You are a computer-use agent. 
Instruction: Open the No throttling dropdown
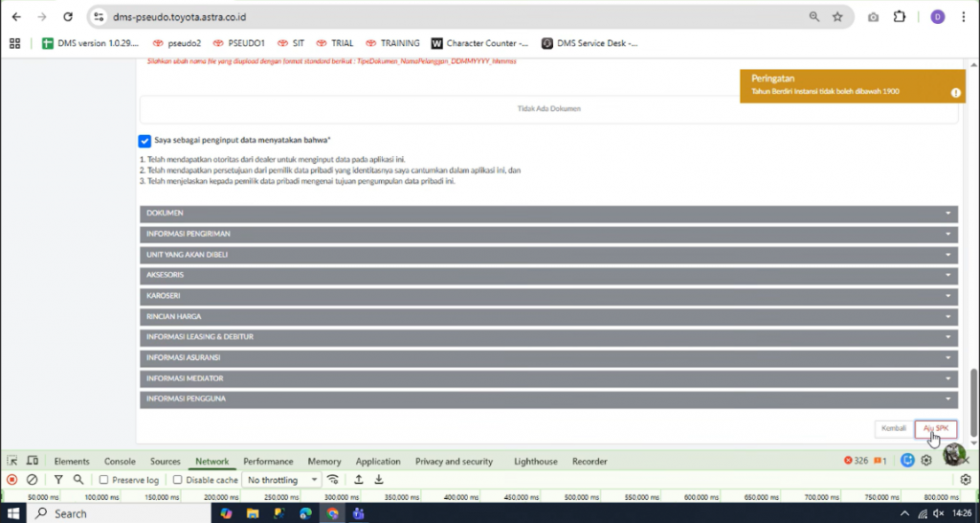[x=281, y=480]
